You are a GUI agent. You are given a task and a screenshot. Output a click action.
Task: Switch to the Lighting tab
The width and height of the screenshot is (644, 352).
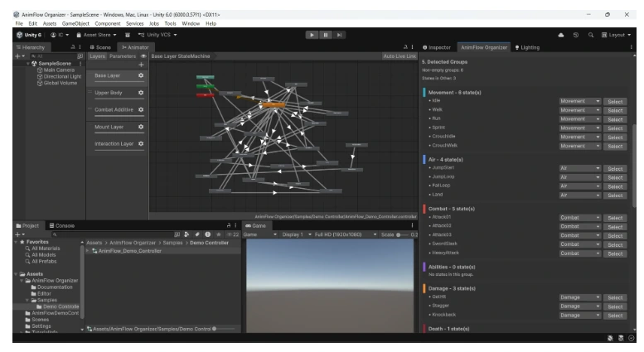[x=527, y=47]
